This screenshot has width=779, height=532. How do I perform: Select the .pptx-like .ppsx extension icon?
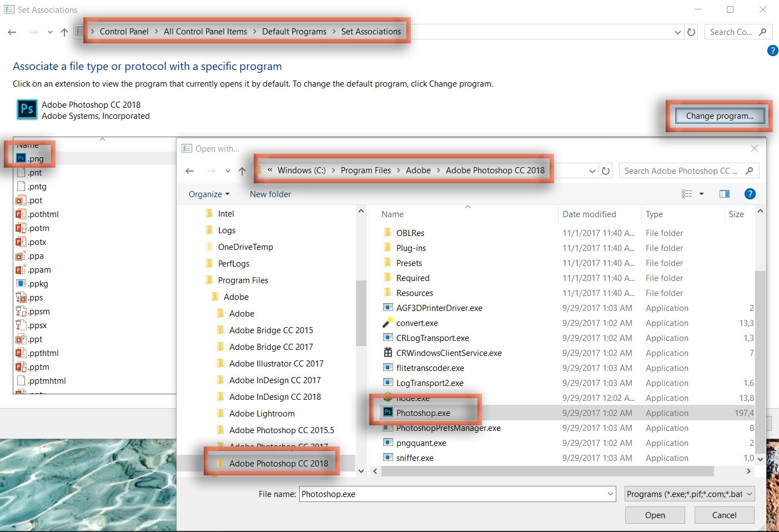pyautogui.click(x=21, y=325)
